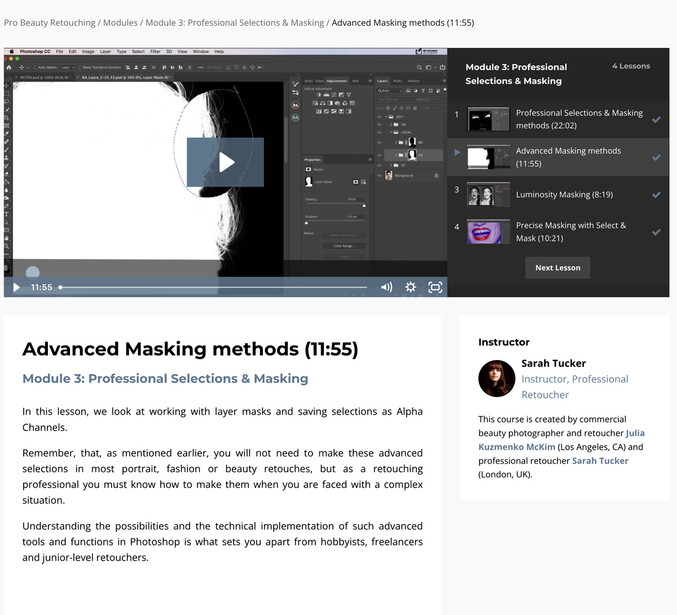Click the 'Instructor' section heading
Screen dimensions: 677x615
(x=503, y=342)
